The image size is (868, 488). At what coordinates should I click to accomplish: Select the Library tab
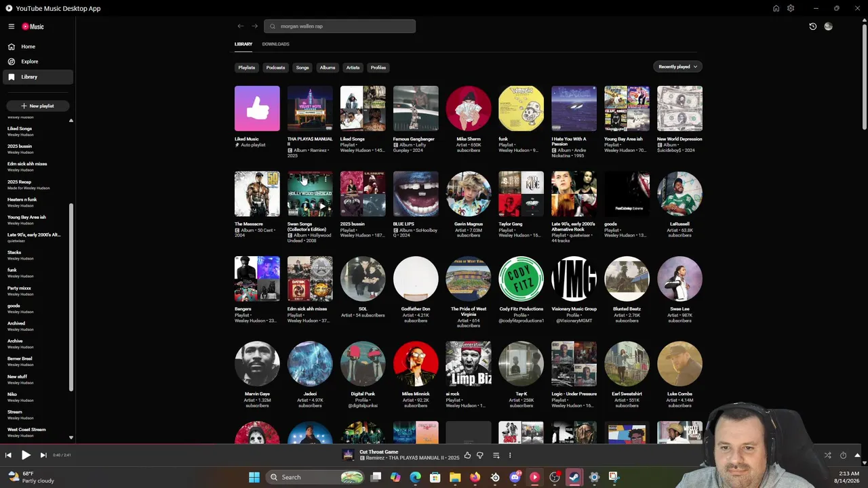243,44
